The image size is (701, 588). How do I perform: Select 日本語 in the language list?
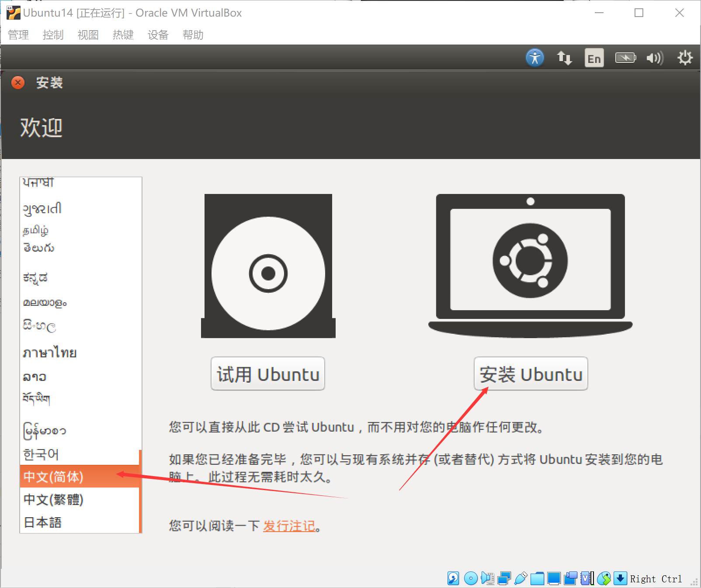tap(80, 522)
